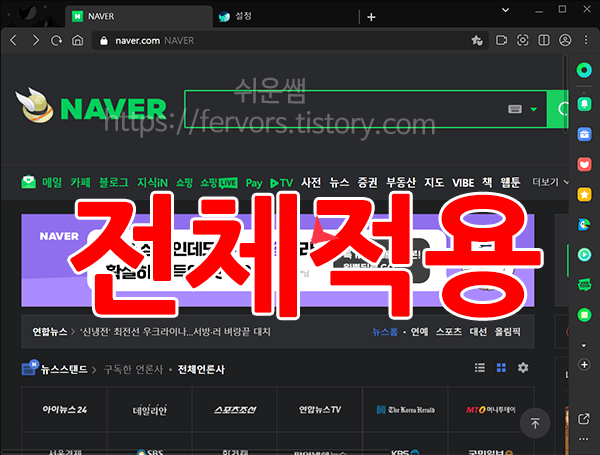Open 연합뉴스TV press tile
The height and width of the screenshot is (455, 600).
320,410
